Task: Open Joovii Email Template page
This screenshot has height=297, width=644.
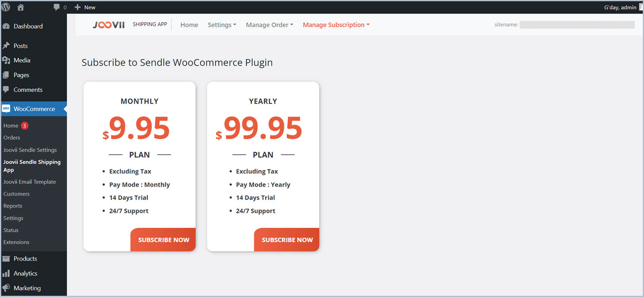Action: (x=30, y=182)
